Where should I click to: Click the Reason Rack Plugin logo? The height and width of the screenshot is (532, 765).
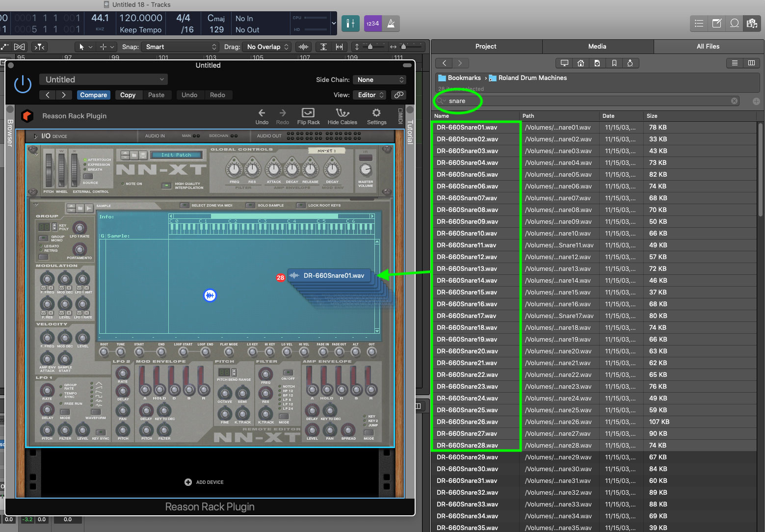[x=27, y=116]
